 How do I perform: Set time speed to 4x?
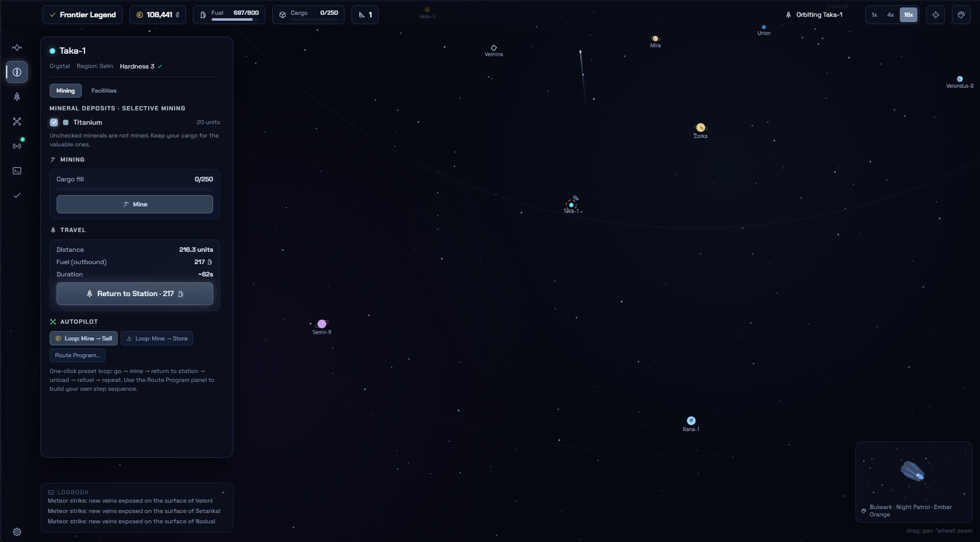click(890, 15)
